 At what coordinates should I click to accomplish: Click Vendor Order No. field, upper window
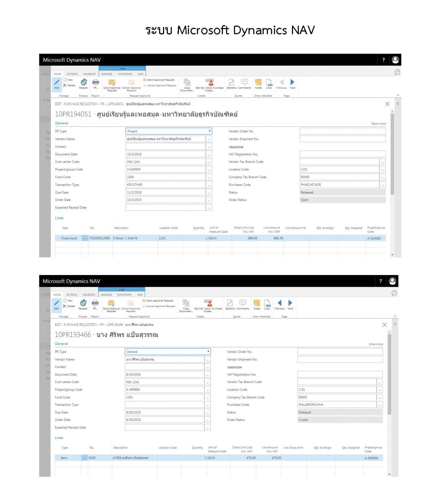[x=342, y=131]
